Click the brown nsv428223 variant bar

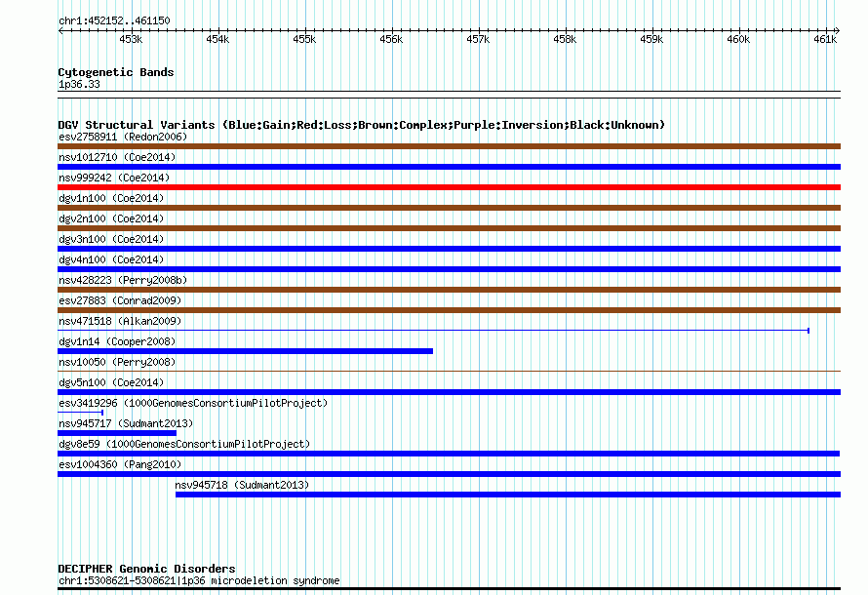449,290
